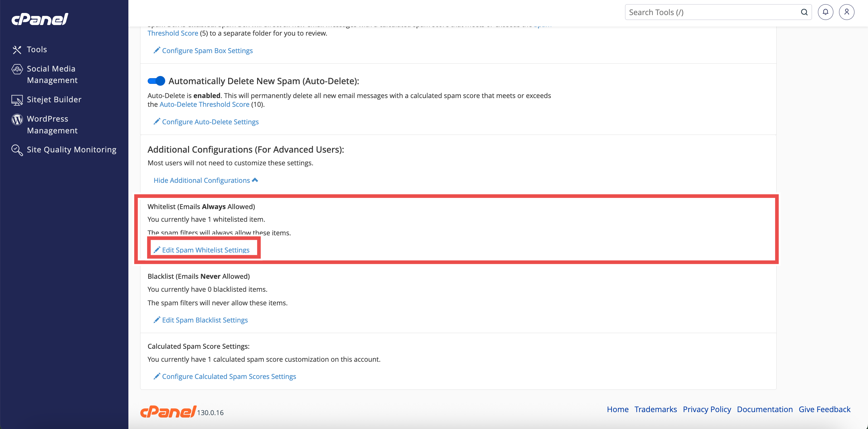Click the cPanel logo in sidebar
The width and height of the screenshot is (868, 429).
tap(40, 19)
